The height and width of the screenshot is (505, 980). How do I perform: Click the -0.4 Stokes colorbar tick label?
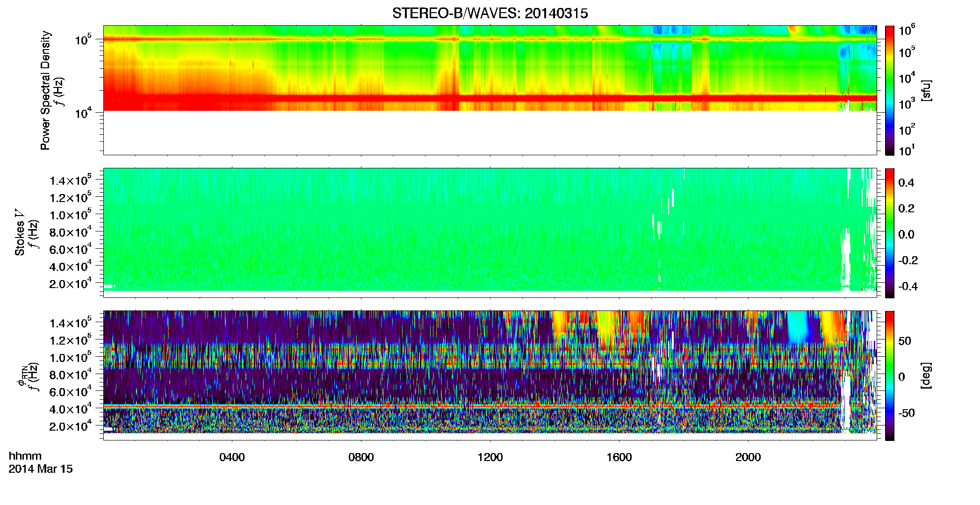pos(908,286)
